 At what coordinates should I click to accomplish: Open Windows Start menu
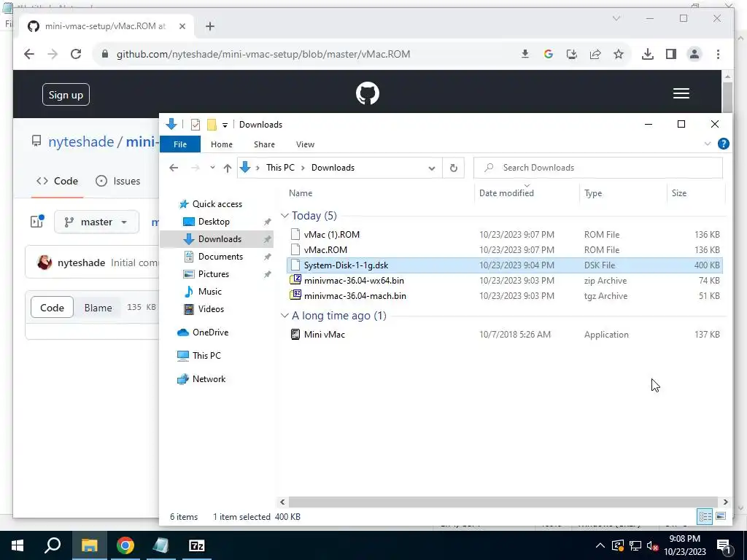click(x=18, y=545)
